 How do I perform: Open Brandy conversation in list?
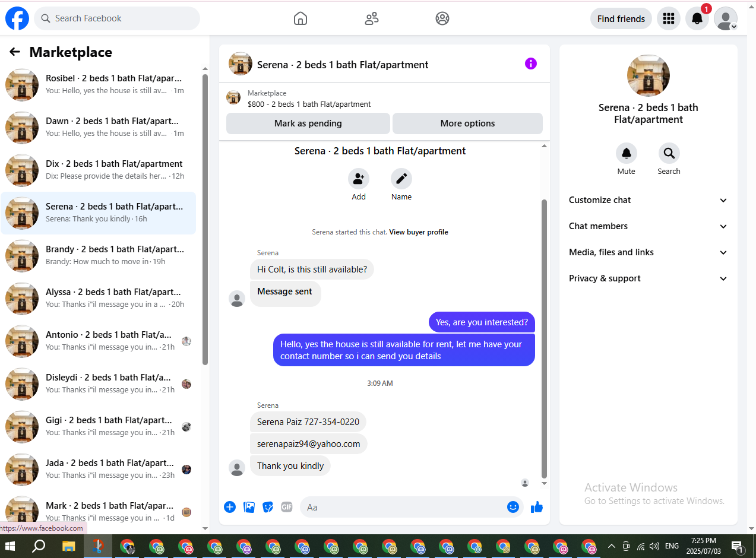click(x=99, y=256)
